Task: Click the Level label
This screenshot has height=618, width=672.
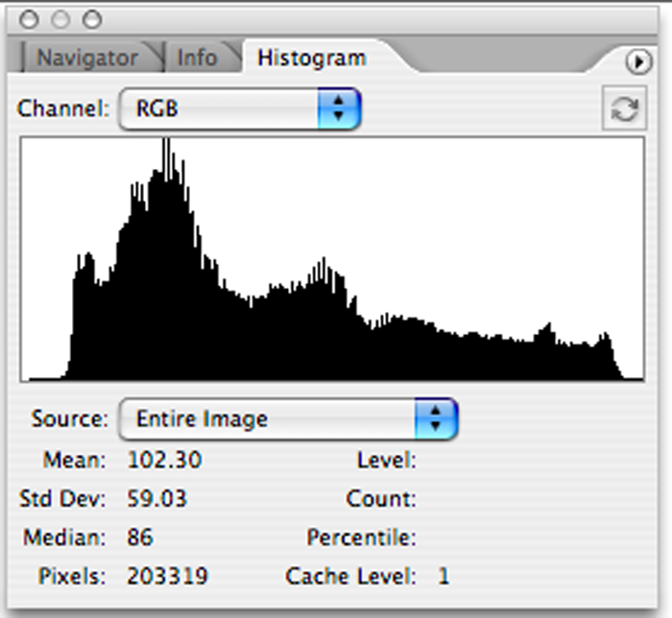Action: pos(387,460)
